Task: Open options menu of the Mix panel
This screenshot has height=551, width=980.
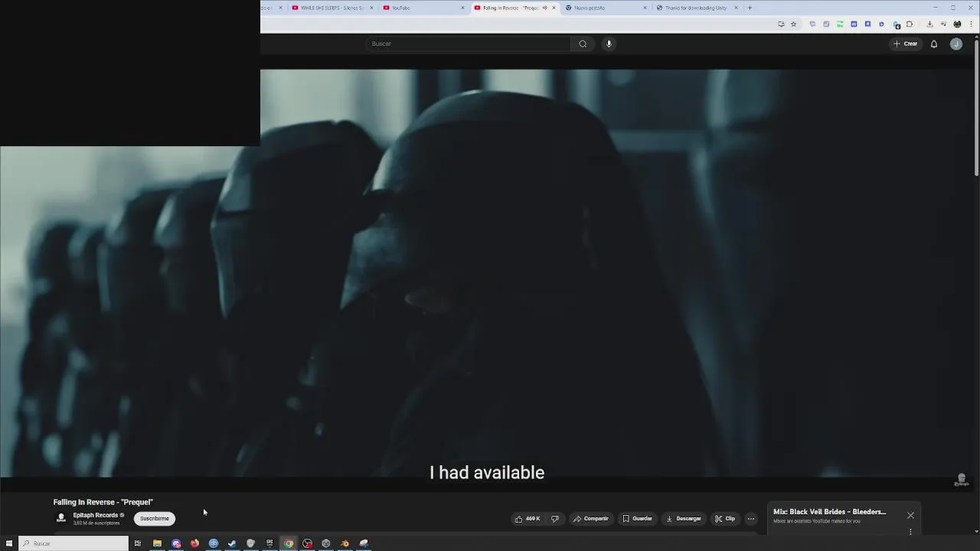Action: (x=910, y=531)
